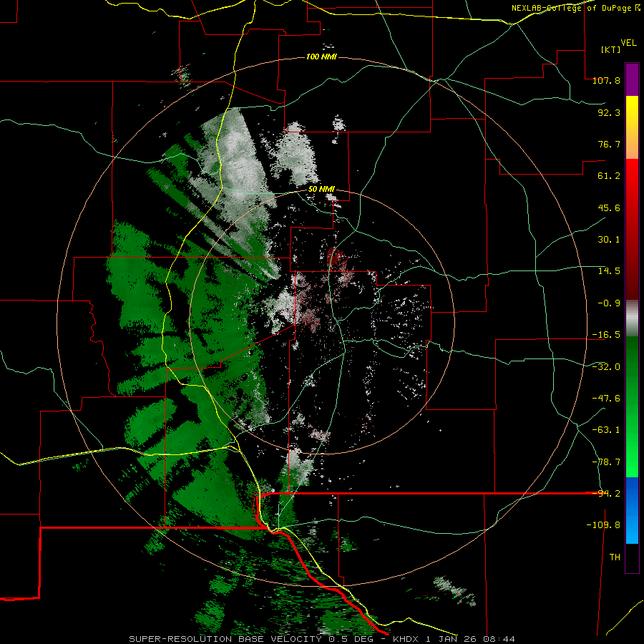Select the 92.3 legend value
Image resolution: width=644 pixels, height=644 pixels.
click(x=609, y=112)
